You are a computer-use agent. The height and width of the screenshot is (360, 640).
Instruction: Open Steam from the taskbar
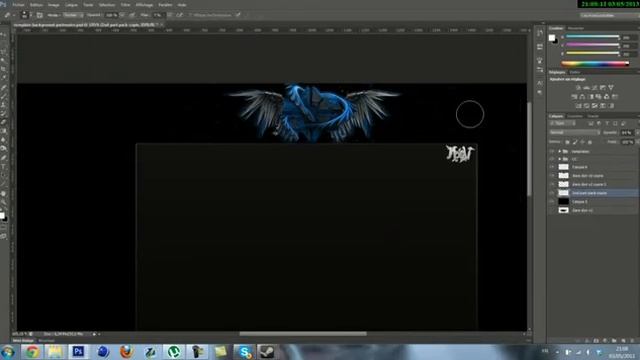tap(267, 351)
